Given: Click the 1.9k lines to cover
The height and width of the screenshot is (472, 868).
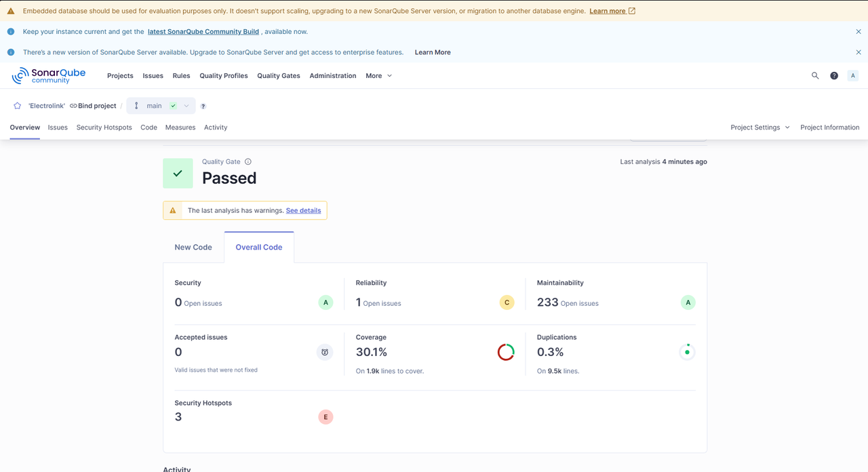Looking at the screenshot, I should click(372, 372).
